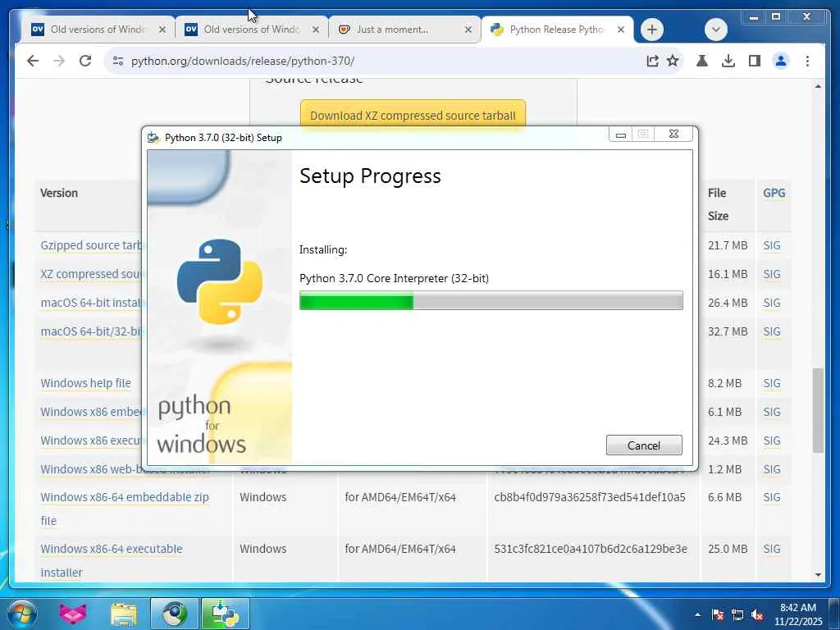Viewport: 840px width, 630px height.
Task: Open SIG link for 32.7 MB row
Action: (x=771, y=331)
